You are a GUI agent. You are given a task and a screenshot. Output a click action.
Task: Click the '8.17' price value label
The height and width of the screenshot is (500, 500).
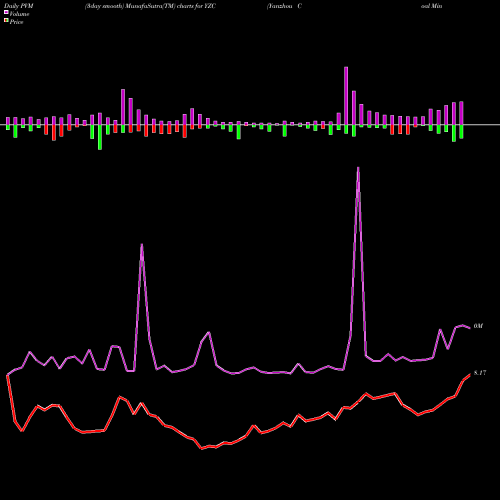(480, 373)
